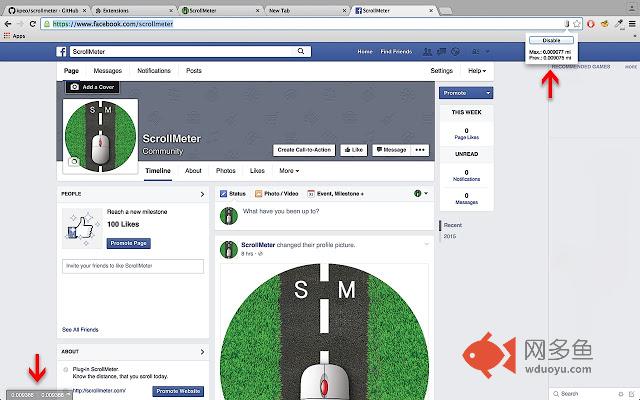Open page Settings
Viewport: 640px width, 400px height.
[442, 71]
